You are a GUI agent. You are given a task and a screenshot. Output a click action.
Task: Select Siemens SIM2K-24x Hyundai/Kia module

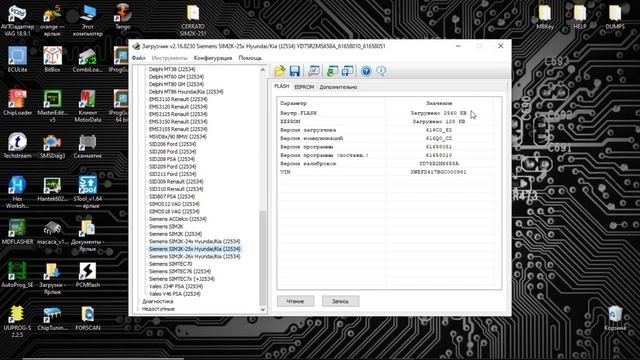point(194,241)
